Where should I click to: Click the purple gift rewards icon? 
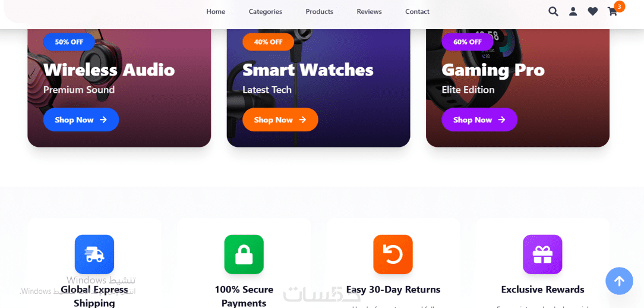542,254
